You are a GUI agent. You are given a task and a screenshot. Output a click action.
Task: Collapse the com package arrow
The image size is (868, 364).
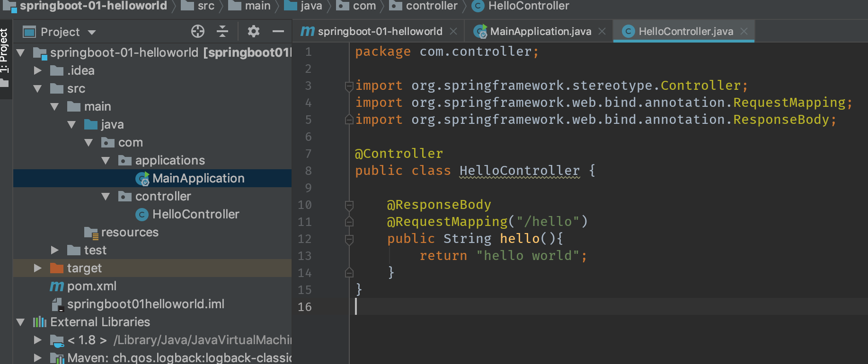pos(89,142)
